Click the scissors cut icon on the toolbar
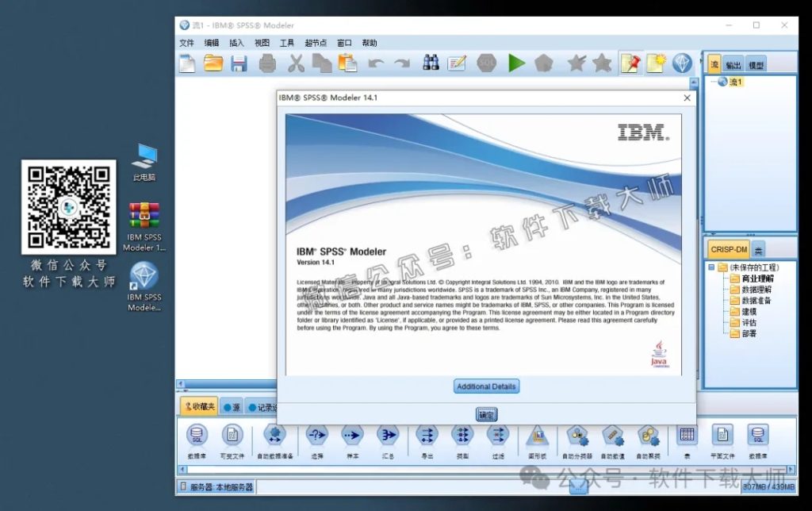812x511 pixels. pyautogui.click(x=296, y=63)
